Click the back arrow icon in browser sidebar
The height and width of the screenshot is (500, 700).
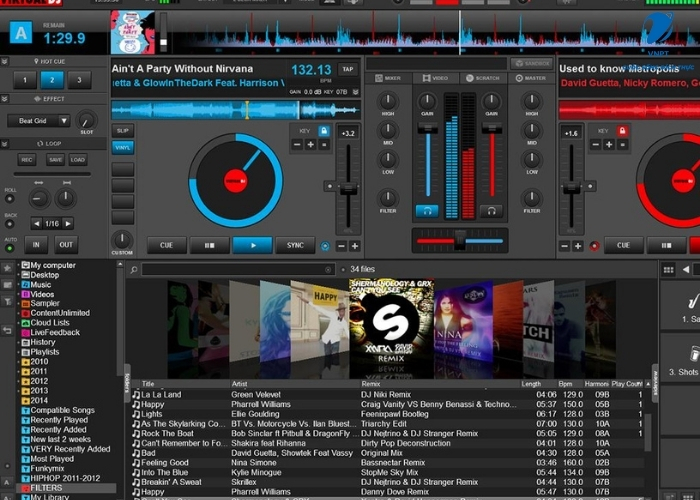point(7,330)
